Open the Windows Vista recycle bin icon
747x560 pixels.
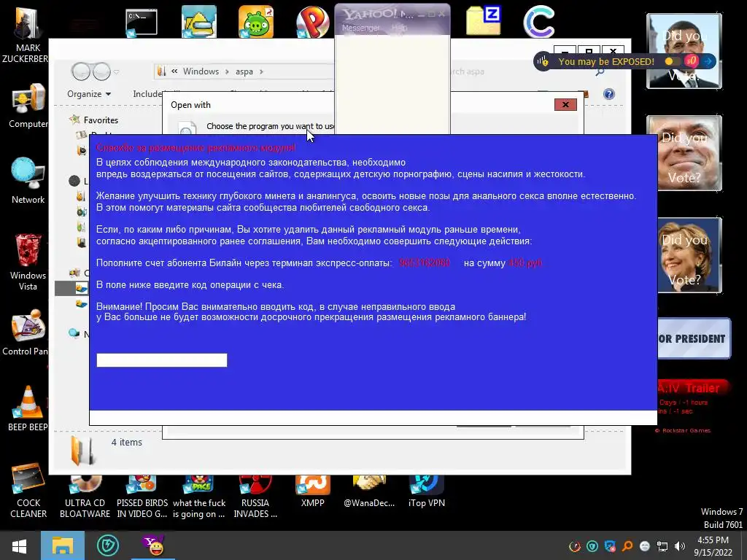point(28,262)
